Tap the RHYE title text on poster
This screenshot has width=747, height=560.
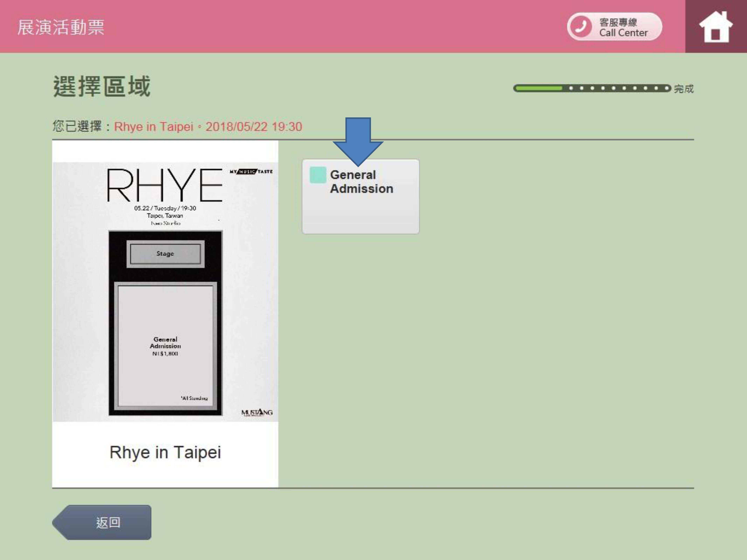(x=164, y=185)
